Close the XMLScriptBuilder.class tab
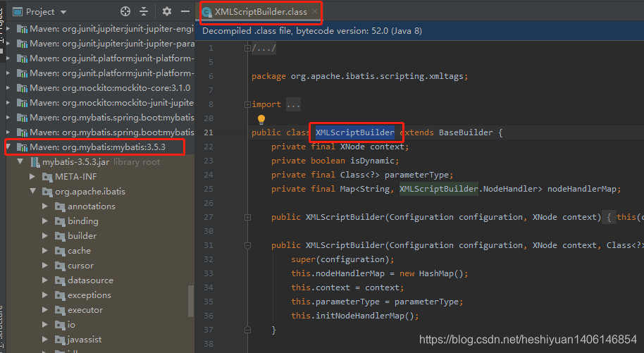The image size is (644, 353). pos(315,11)
